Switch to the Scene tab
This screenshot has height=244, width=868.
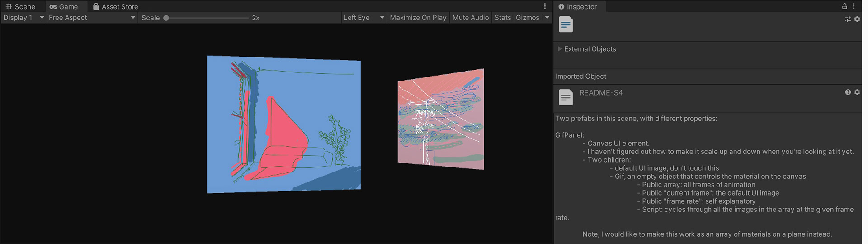tap(20, 6)
